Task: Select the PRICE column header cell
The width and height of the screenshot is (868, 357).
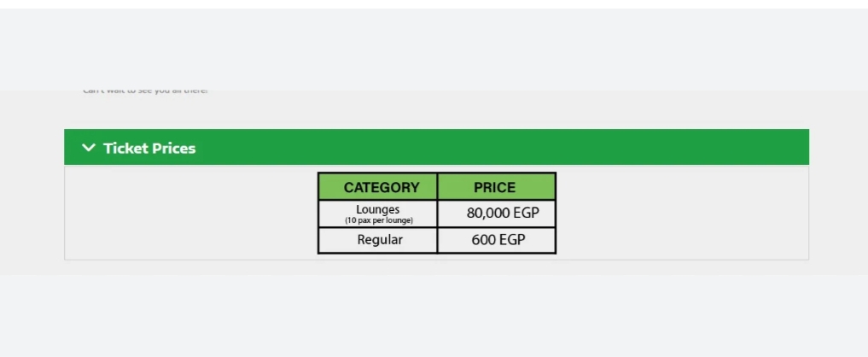Action: tap(494, 187)
